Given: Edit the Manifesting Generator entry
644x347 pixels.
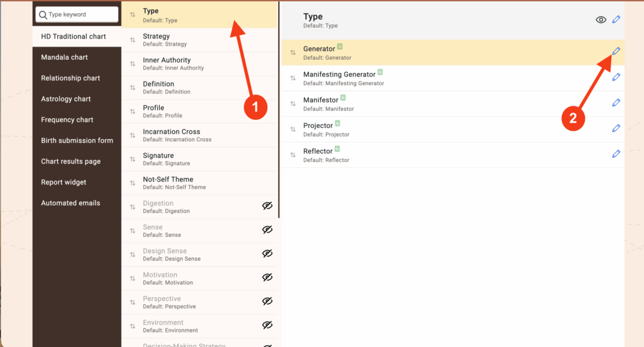Looking at the screenshot, I should tap(616, 77).
